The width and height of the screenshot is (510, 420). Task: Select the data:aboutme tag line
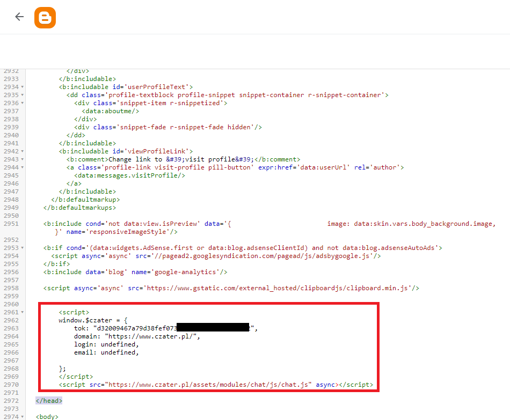(111, 111)
